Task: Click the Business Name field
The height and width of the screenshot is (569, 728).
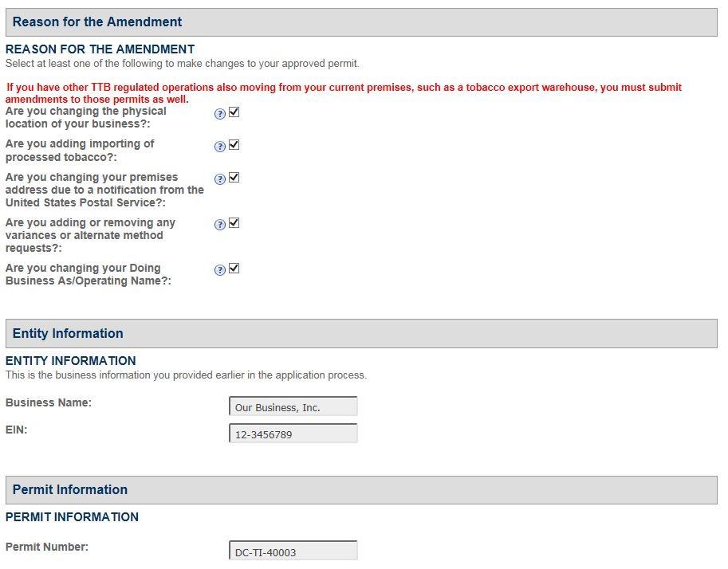Action: click(x=293, y=407)
